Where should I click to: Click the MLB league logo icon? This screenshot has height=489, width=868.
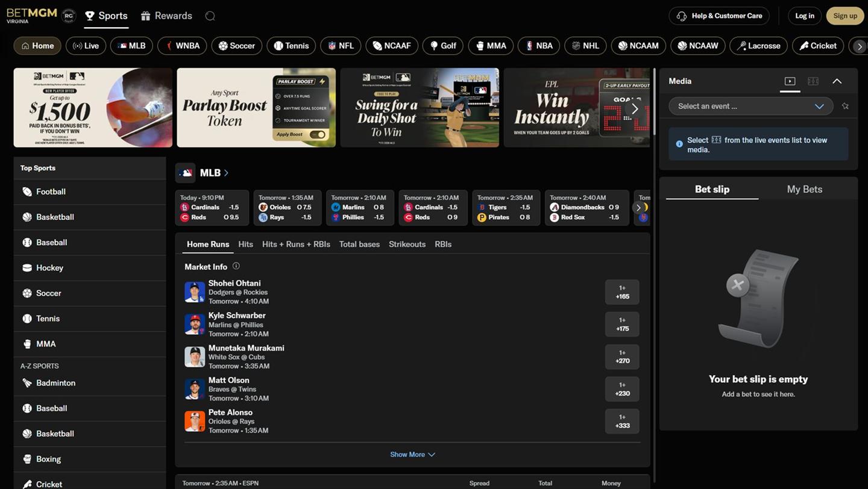point(186,173)
